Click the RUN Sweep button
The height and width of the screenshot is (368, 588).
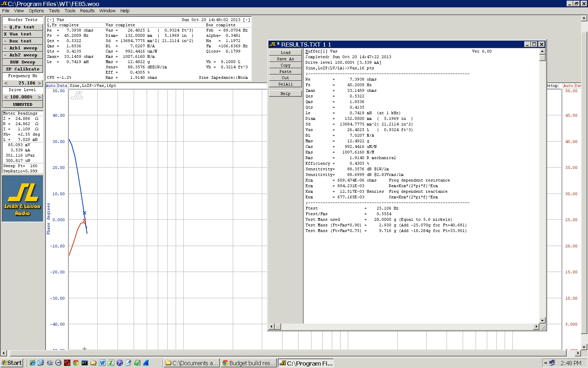(x=23, y=62)
